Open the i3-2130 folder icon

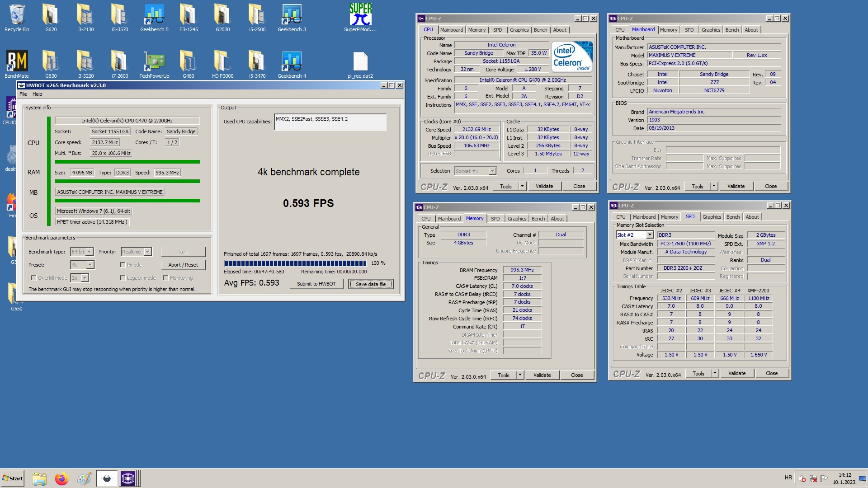(x=85, y=18)
